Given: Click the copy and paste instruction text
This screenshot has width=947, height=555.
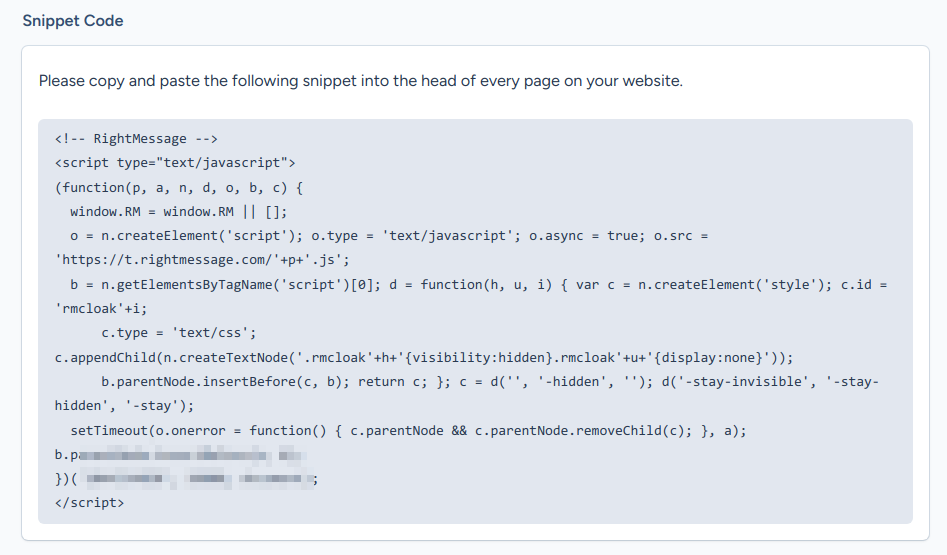Looking at the screenshot, I should pyautogui.click(x=360, y=81).
